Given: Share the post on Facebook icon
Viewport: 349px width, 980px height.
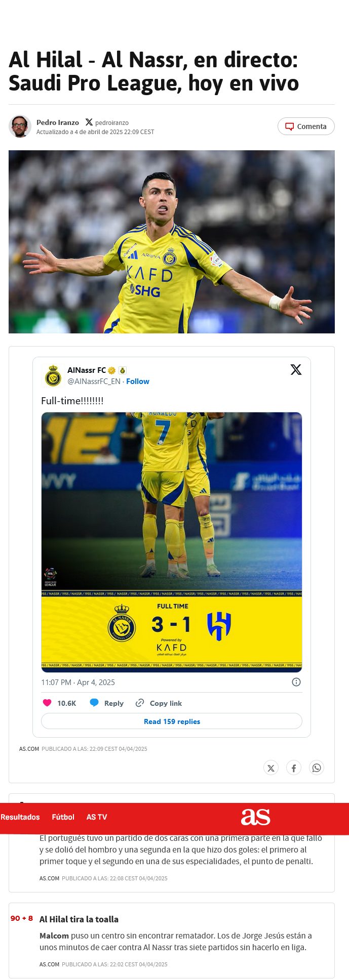Looking at the screenshot, I should 294,768.
